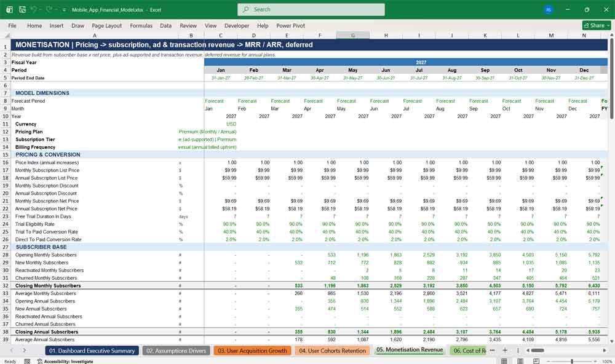Click the SUBSCRIBER BASE section header

pos(41,247)
